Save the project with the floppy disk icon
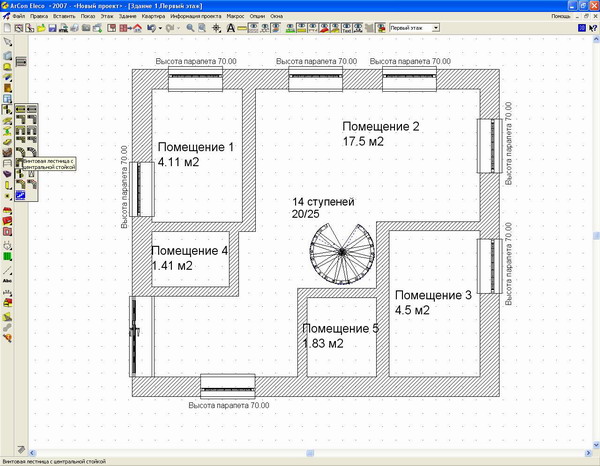This screenshot has height=466, width=600. click(x=52, y=28)
